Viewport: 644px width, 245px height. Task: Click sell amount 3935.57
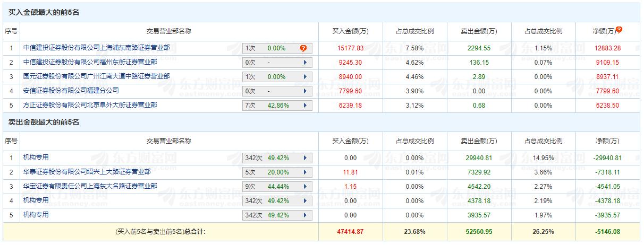tap(479, 215)
